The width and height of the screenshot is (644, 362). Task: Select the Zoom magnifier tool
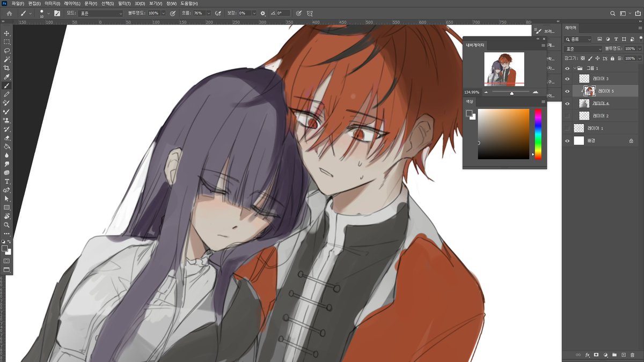7,225
